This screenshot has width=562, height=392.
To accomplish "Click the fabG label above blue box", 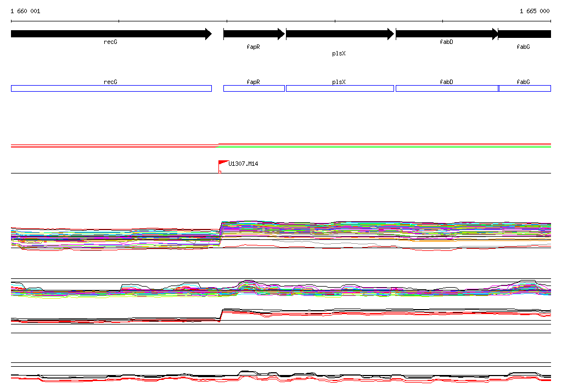I will (x=523, y=82).
